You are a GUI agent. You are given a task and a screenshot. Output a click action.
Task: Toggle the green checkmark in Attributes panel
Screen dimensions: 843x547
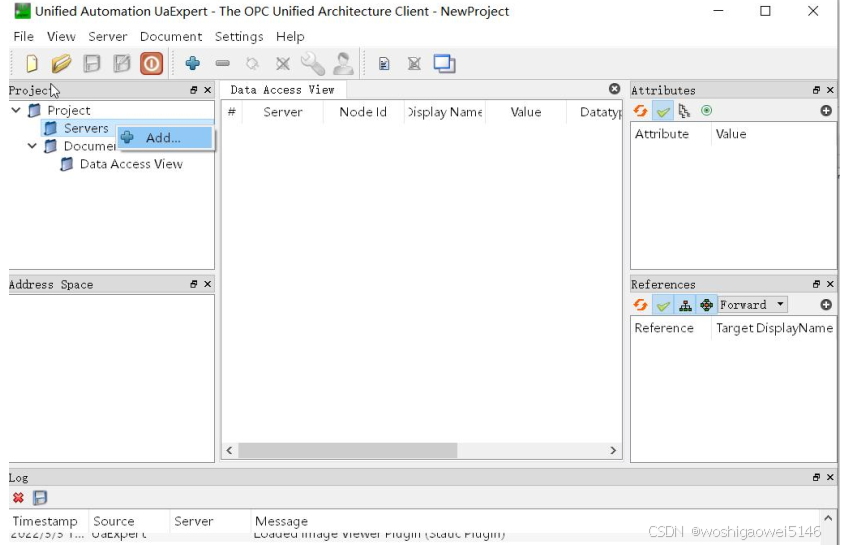[663, 111]
